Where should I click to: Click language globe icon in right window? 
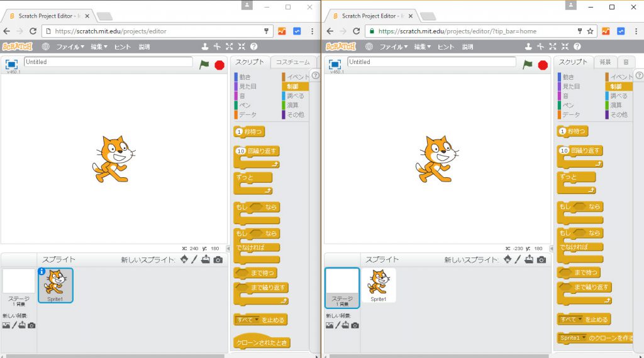click(369, 46)
